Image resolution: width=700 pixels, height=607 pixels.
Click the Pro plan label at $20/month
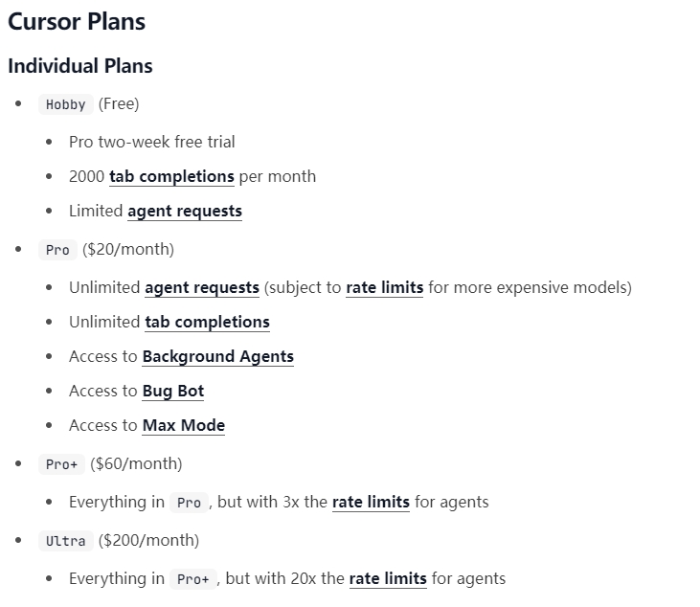(x=57, y=250)
